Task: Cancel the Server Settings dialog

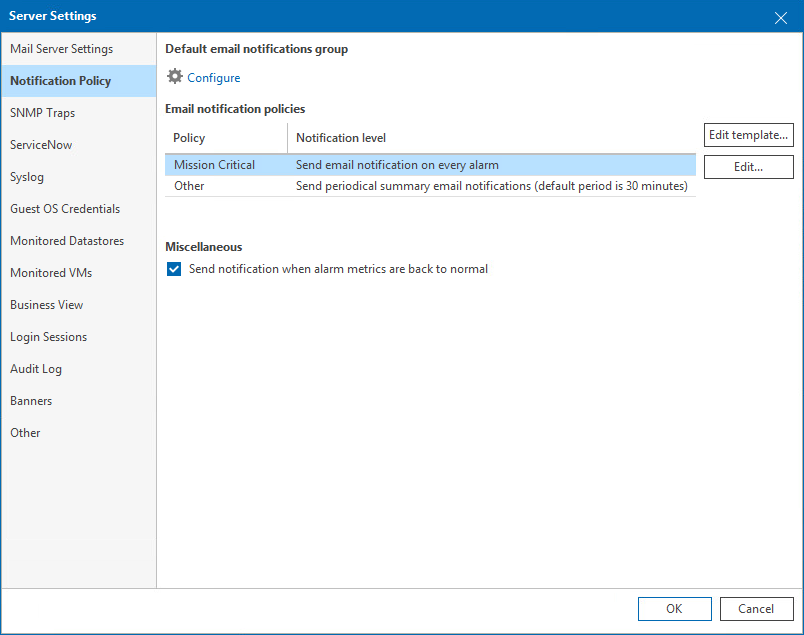Action: tap(757, 609)
